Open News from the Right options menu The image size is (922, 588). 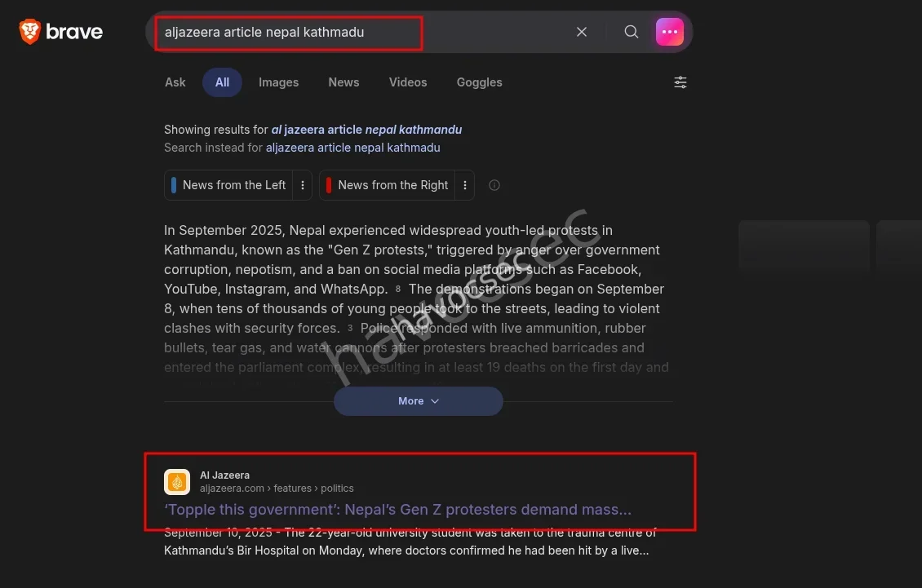(x=465, y=185)
